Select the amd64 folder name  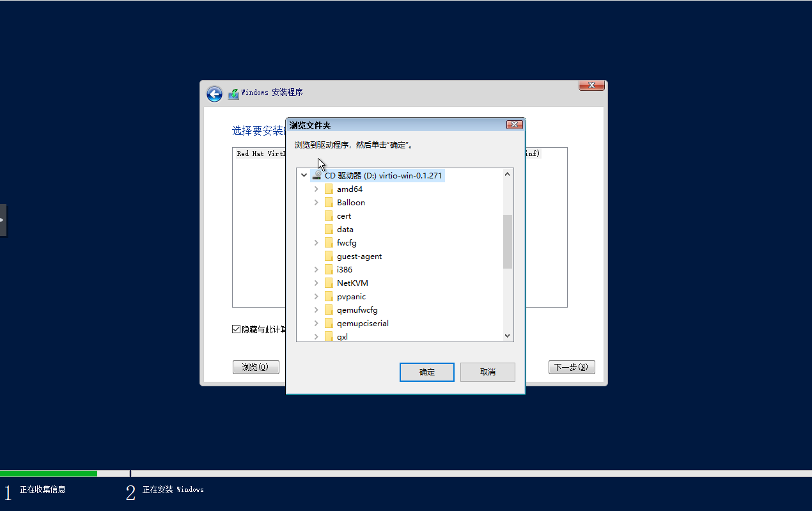[350, 189]
